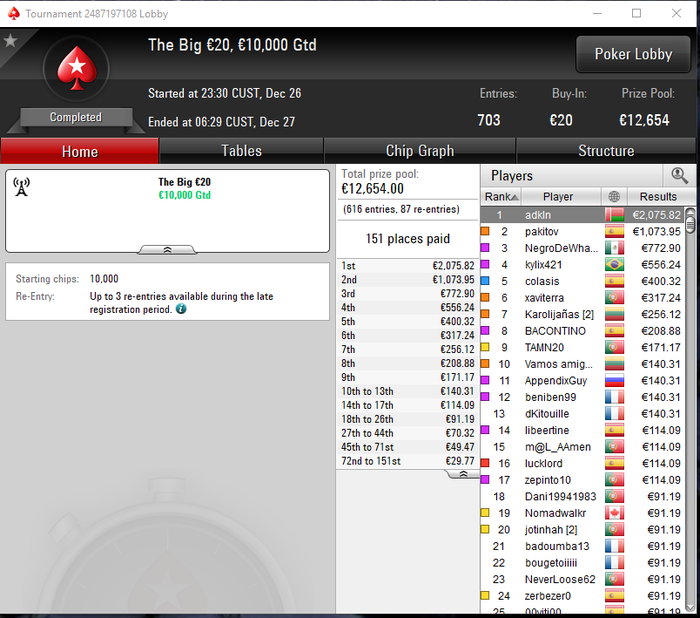Open the player search magnifier icon
Viewport: 700px width, 618px height.
tap(679, 175)
